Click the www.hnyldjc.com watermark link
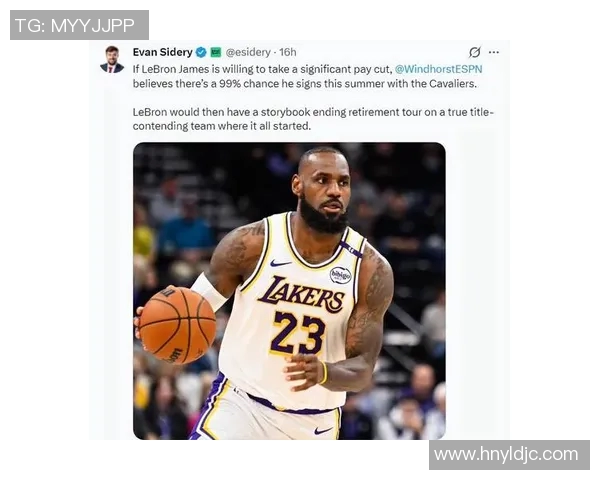This screenshot has width=600, height=480. click(509, 455)
